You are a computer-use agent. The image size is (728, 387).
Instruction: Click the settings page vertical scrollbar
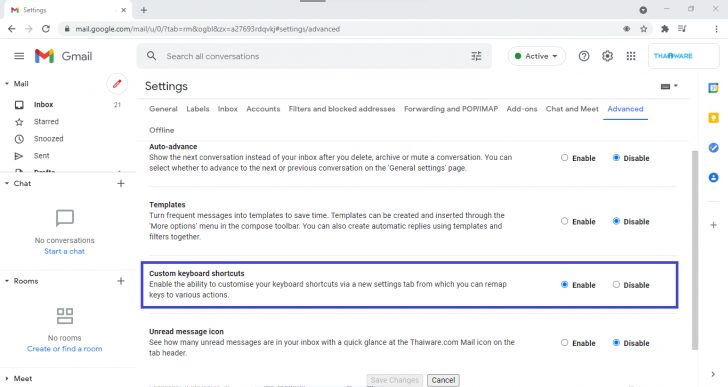click(x=695, y=250)
